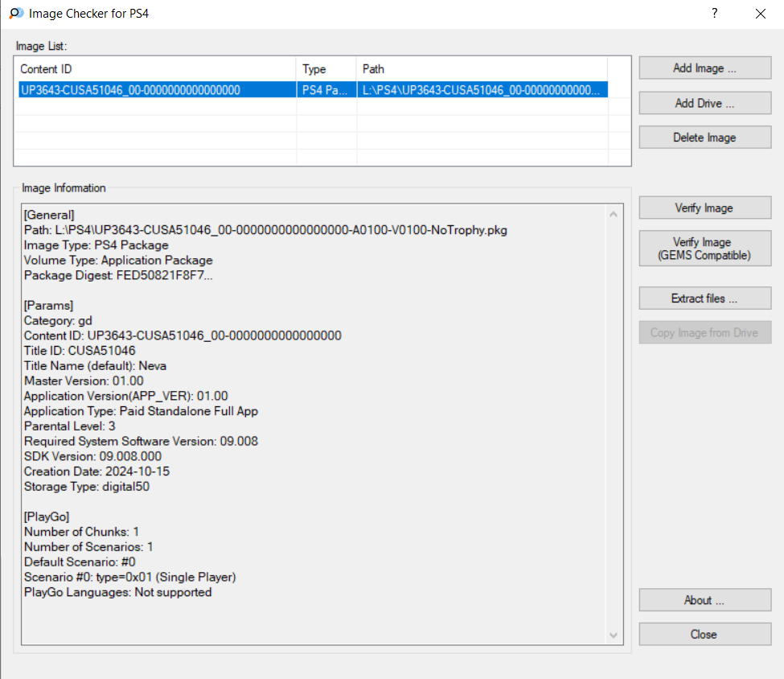Click the Package Digest: FED50821F8F7 line
Viewport: 784px width, 679px height.
118,275
